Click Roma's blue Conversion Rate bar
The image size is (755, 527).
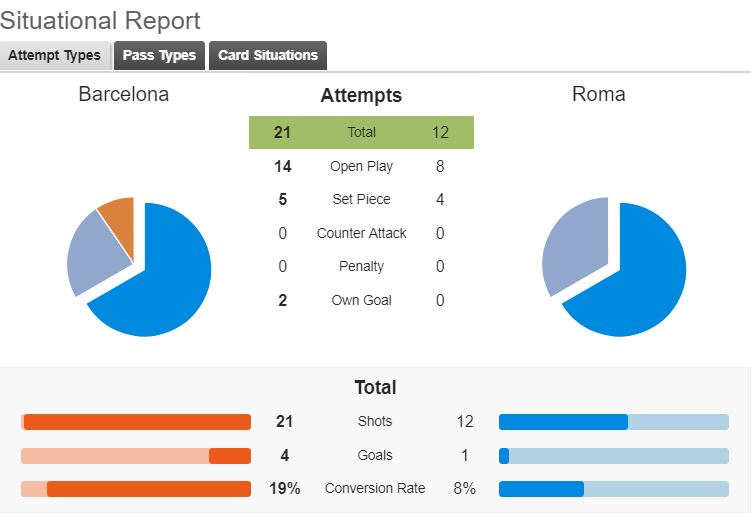pyautogui.click(x=541, y=489)
